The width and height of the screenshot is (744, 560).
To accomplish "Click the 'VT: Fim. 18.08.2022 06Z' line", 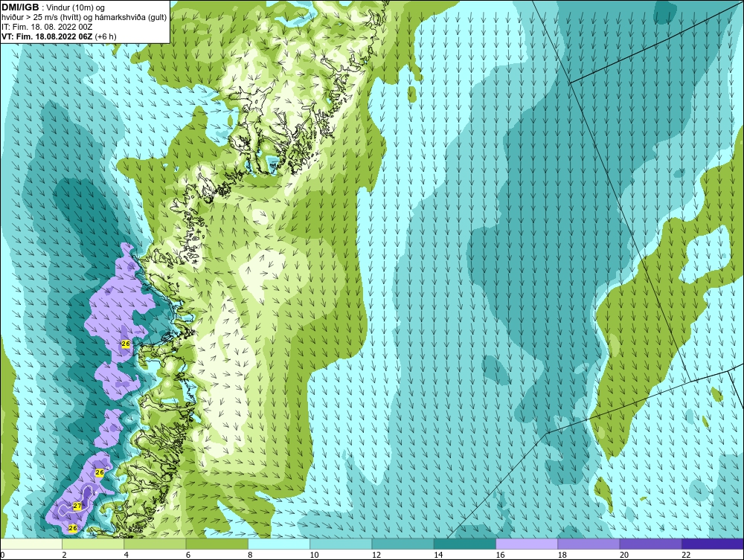I will pyautogui.click(x=47, y=36).
